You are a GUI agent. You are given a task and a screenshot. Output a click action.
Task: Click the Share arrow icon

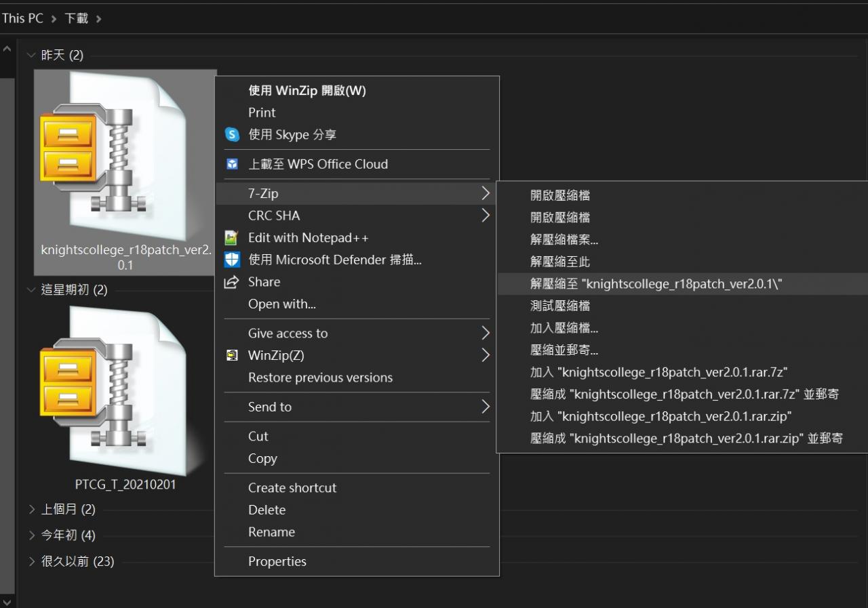click(x=233, y=282)
